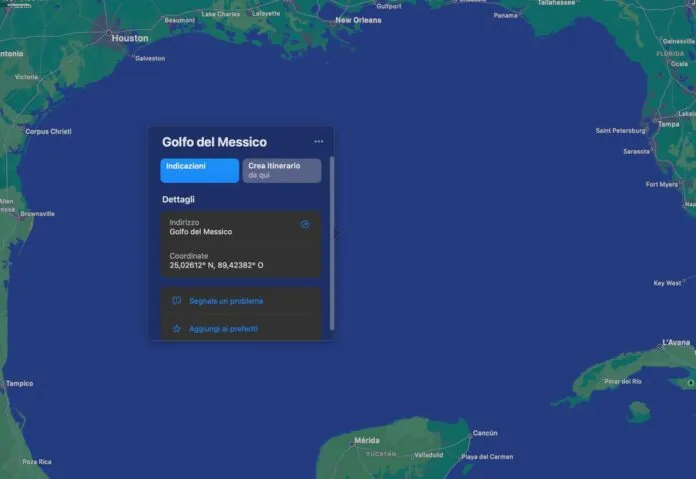The width and height of the screenshot is (696, 479).
Task: Click the Victoria map label
Action: click(26, 77)
